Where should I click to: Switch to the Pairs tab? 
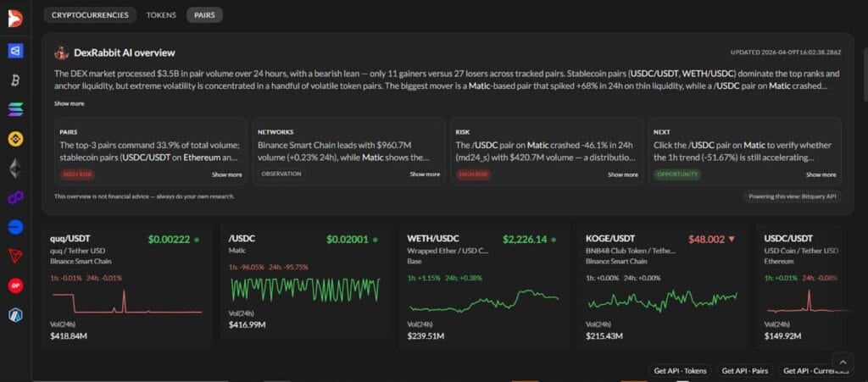(204, 15)
